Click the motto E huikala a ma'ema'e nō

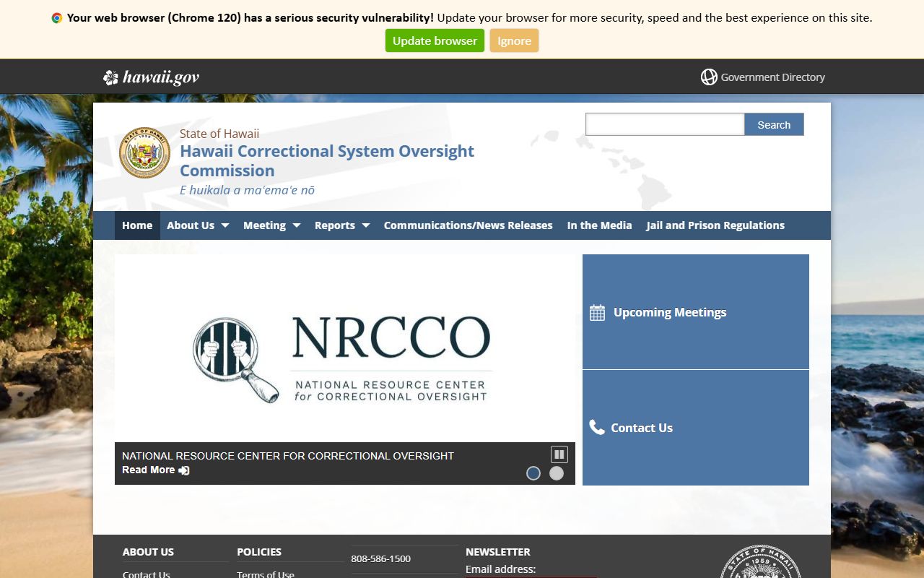(247, 190)
